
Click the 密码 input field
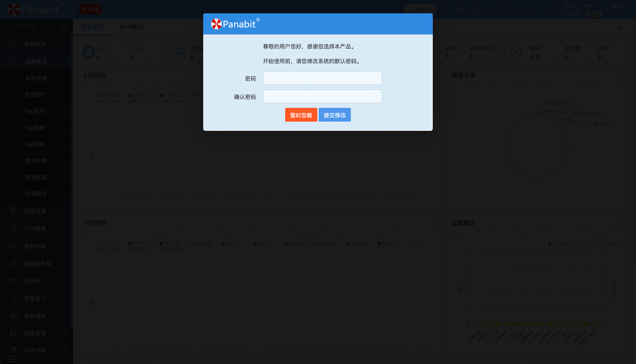coord(322,78)
